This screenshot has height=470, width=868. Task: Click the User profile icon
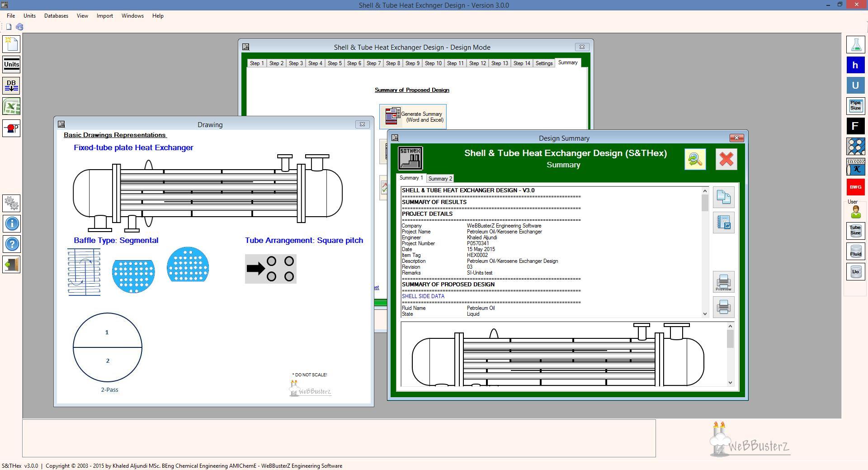coord(855,211)
